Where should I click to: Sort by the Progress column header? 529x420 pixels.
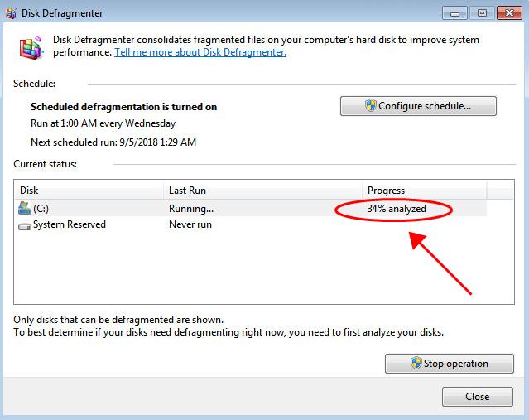coord(425,190)
